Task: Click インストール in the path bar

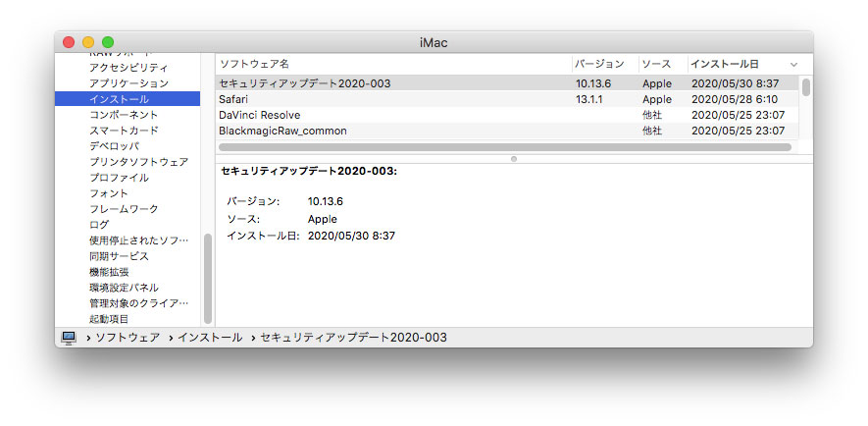Action: coord(210,338)
